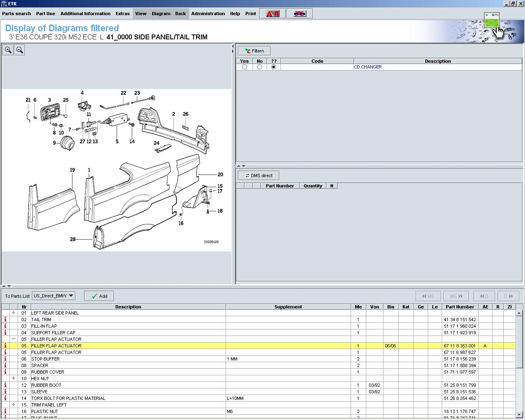
Task: Open the Administration menu
Action: click(208, 14)
